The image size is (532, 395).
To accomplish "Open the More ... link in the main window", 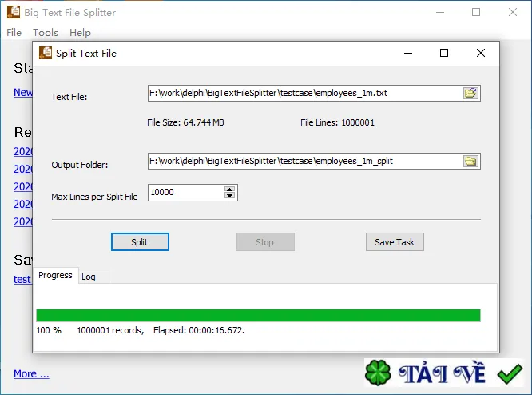I will (x=31, y=374).
